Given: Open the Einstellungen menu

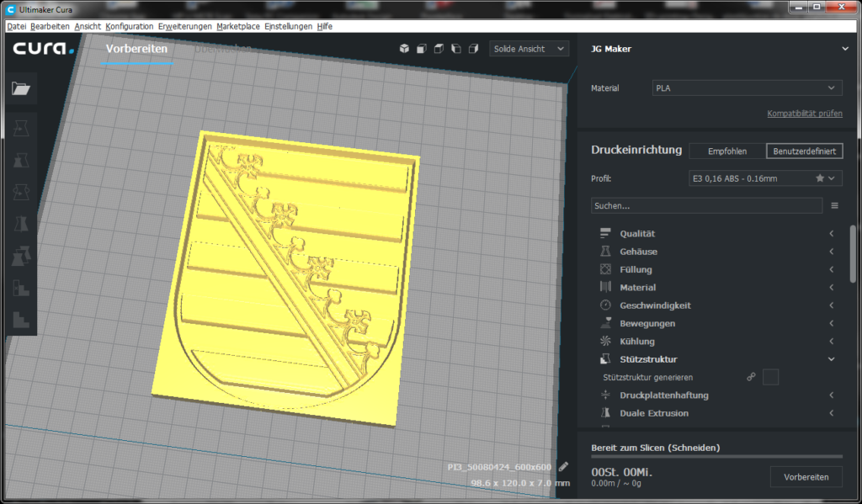Looking at the screenshot, I should (288, 26).
